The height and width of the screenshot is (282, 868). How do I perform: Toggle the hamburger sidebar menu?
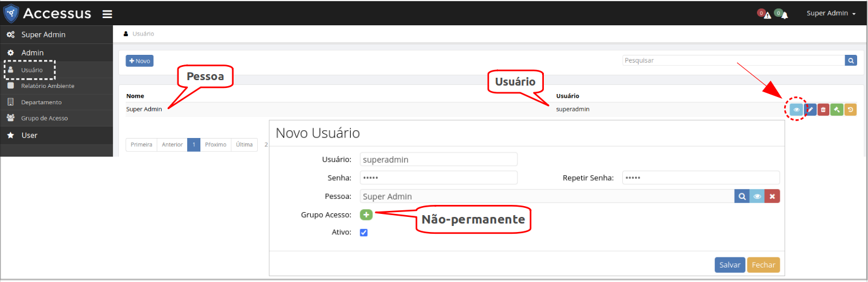[x=107, y=14]
